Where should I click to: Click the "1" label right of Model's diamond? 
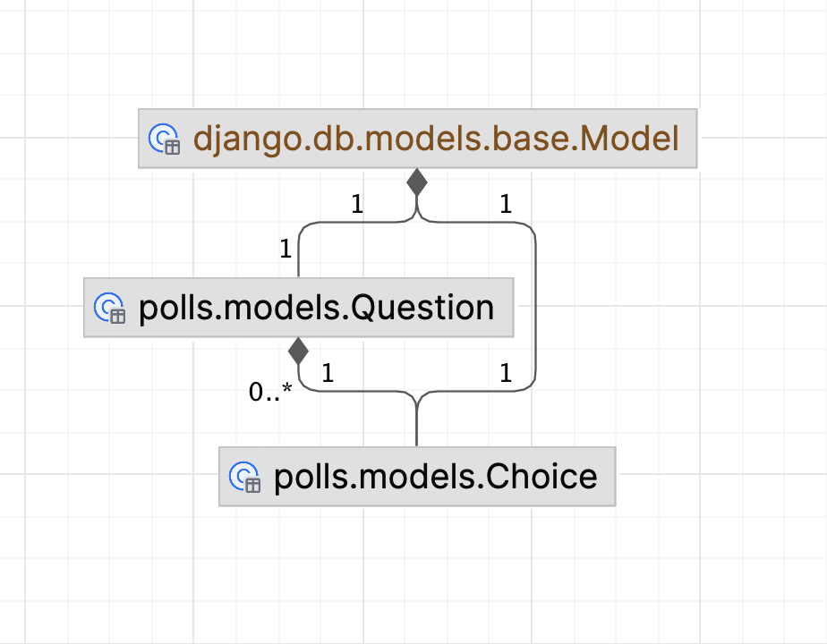[506, 205]
